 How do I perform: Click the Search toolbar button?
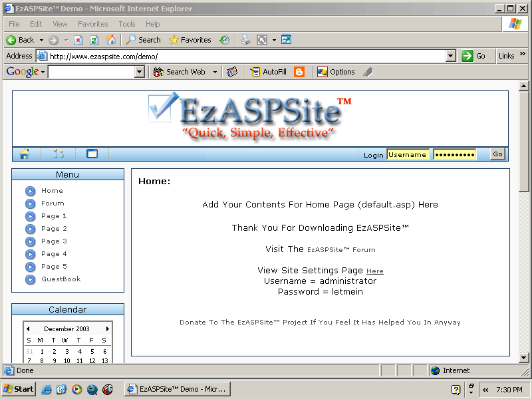coord(143,40)
